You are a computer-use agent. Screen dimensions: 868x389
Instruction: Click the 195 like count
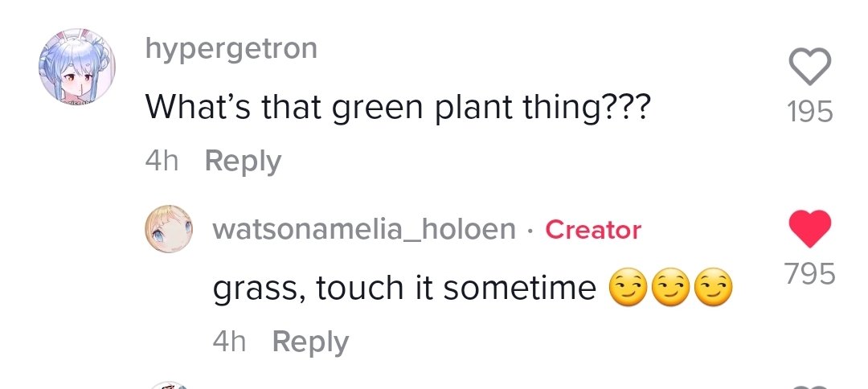tap(810, 112)
